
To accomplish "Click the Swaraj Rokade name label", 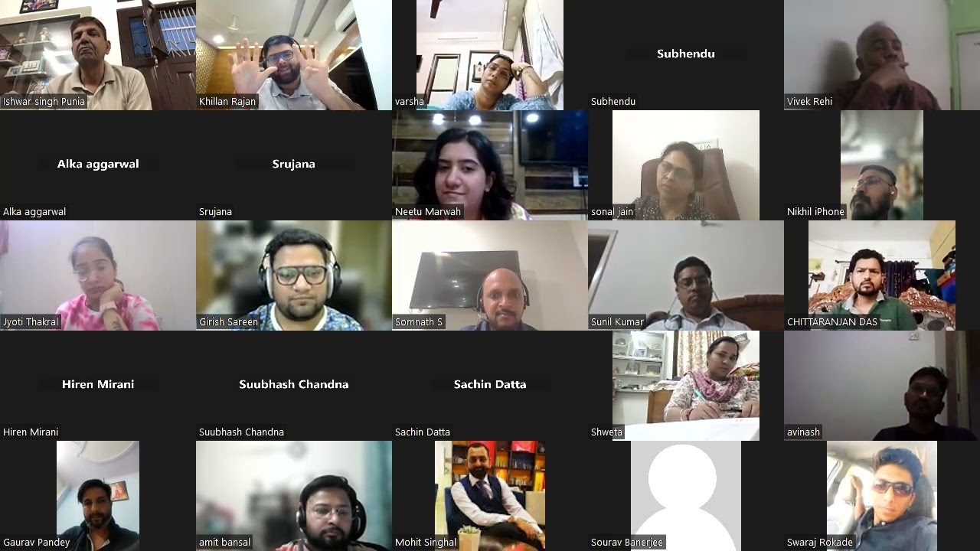I will click(820, 542).
